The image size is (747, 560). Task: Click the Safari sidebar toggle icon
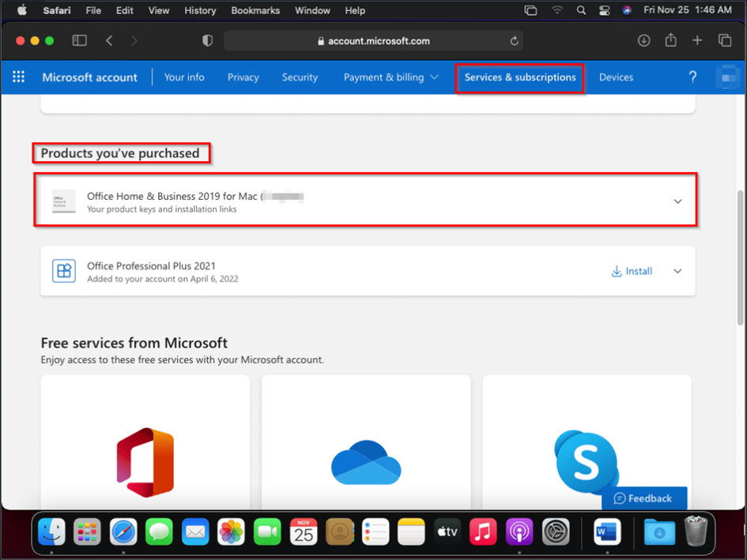tap(80, 40)
